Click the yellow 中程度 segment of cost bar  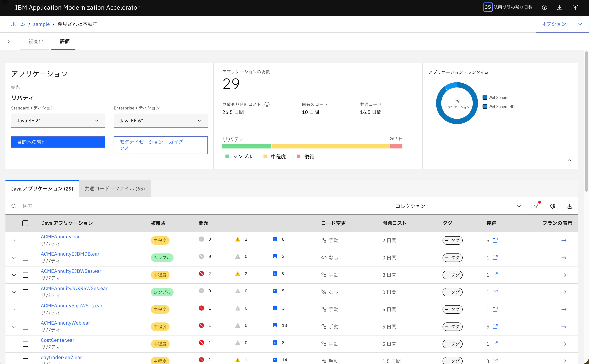tap(331, 146)
